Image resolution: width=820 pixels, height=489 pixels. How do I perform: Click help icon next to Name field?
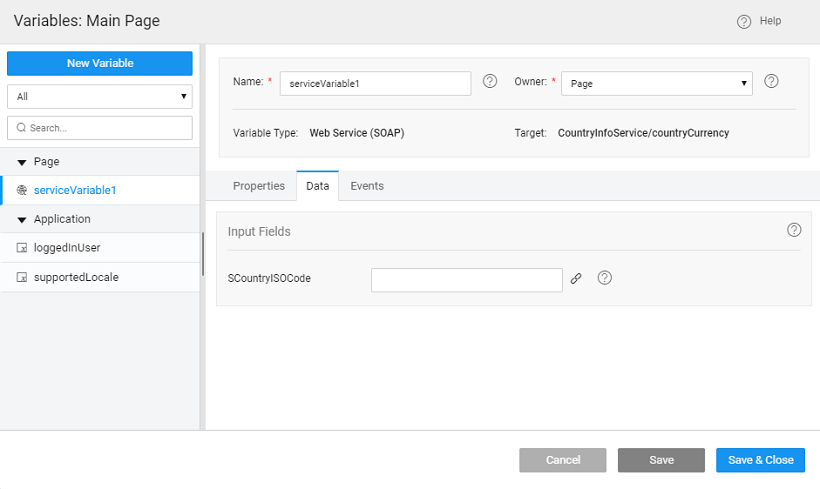click(x=490, y=82)
